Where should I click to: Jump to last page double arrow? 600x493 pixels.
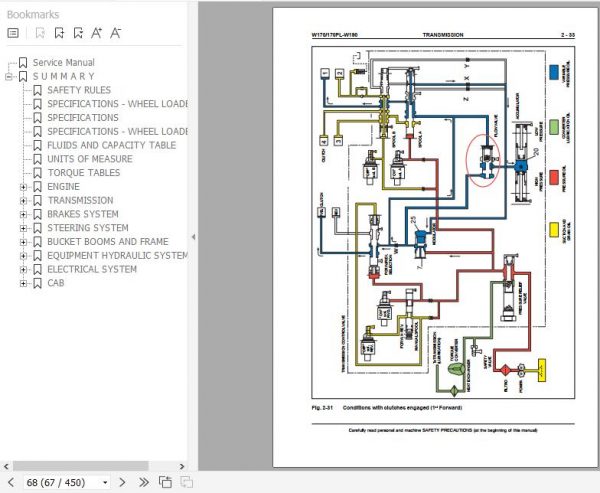(x=144, y=482)
